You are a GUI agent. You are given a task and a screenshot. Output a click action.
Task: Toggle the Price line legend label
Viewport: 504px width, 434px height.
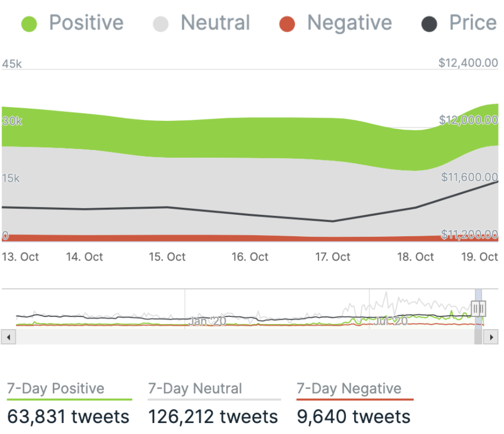473,23
